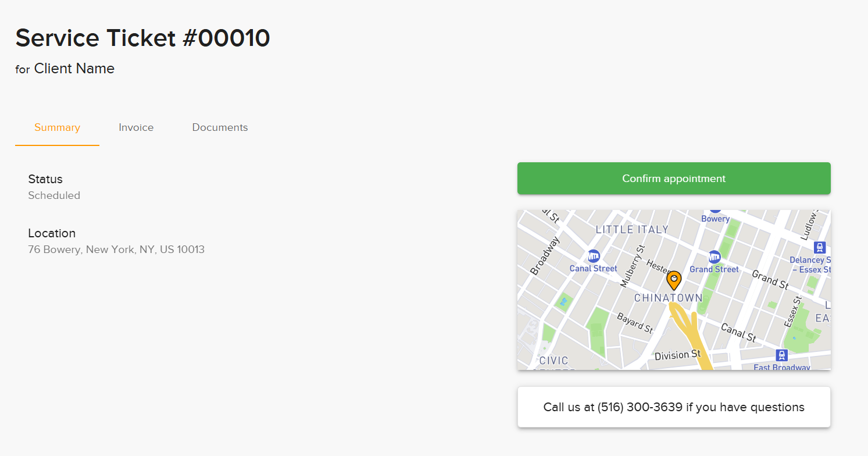Click the Bowery station icon on map
This screenshot has height=456, width=868.
tap(715, 211)
